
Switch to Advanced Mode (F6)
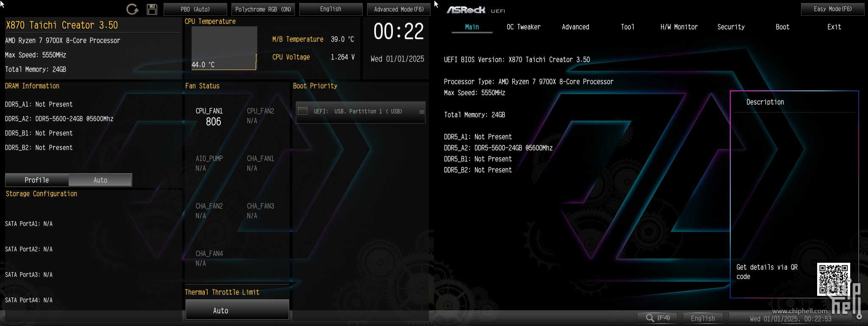[x=398, y=9]
